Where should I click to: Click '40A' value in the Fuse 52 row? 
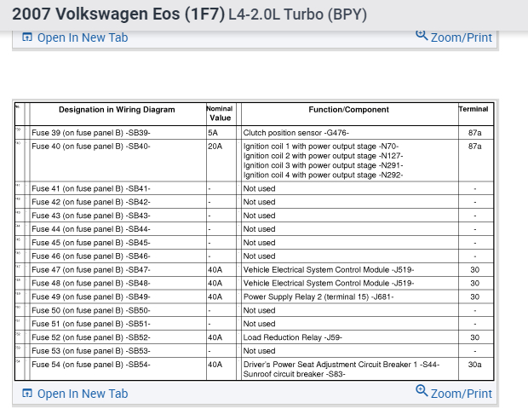[215, 337]
